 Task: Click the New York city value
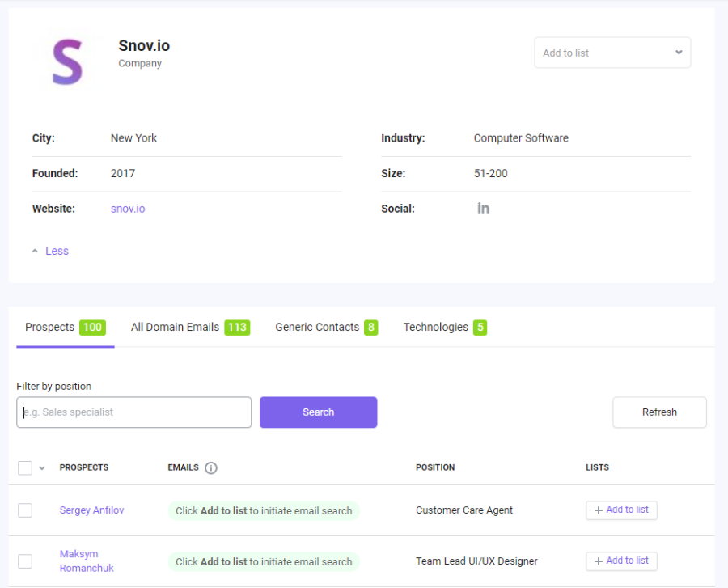(133, 138)
